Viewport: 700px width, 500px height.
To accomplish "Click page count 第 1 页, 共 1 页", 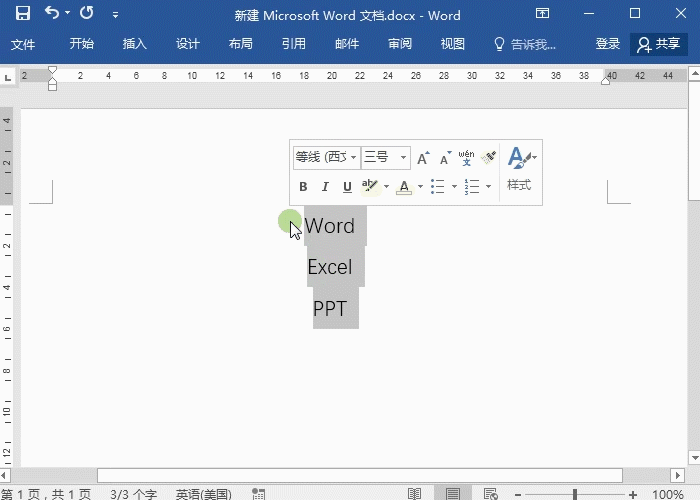I will click(46, 494).
